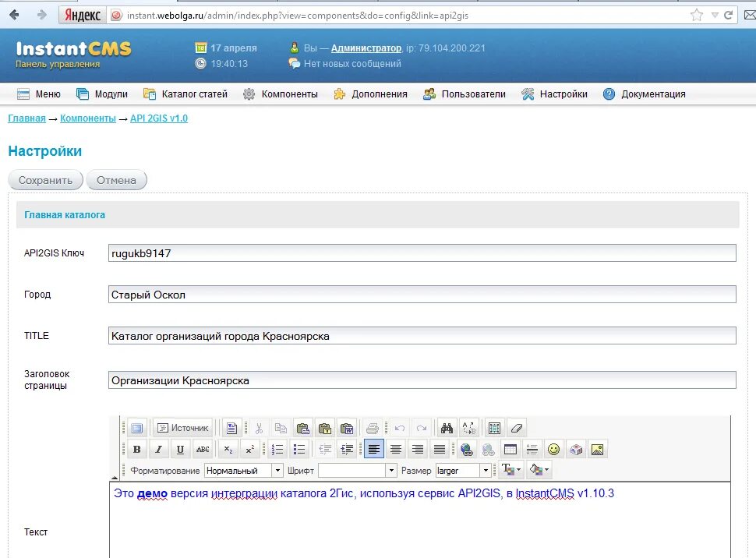756x558 pixels.
Task: Click the Print icon in editor toolbar
Action: 373,428
